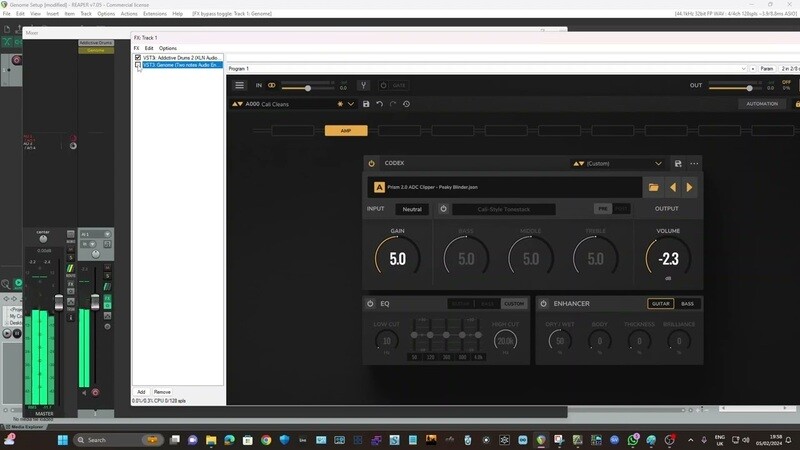Viewport: 800px width, 450px height.
Task: Open the tuner fork icon
Action: click(x=363, y=85)
